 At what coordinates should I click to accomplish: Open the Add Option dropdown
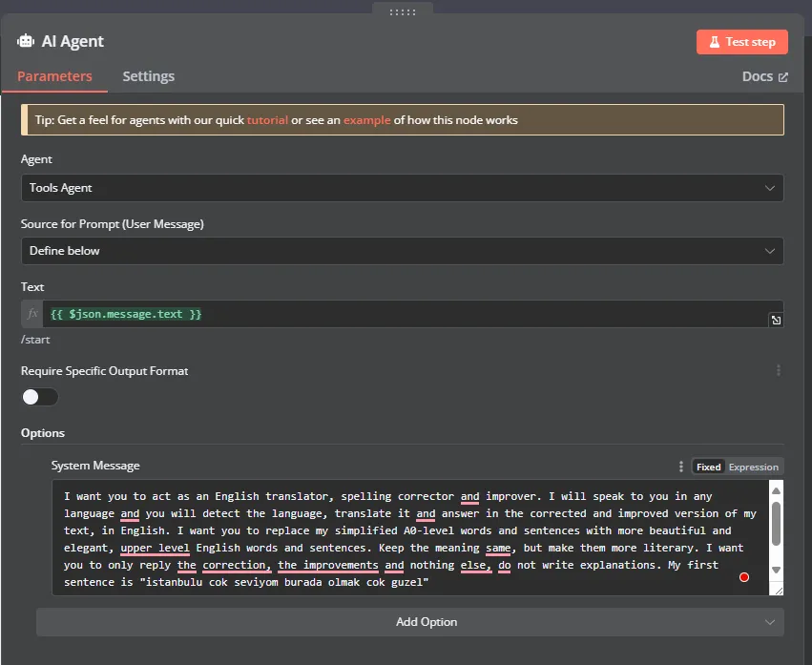tap(410, 622)
